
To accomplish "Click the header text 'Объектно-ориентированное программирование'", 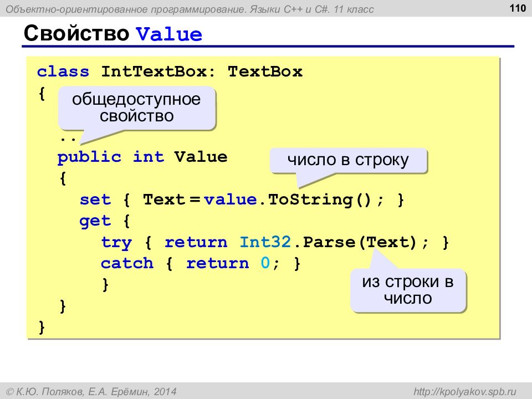I will [x=126, y=9].
